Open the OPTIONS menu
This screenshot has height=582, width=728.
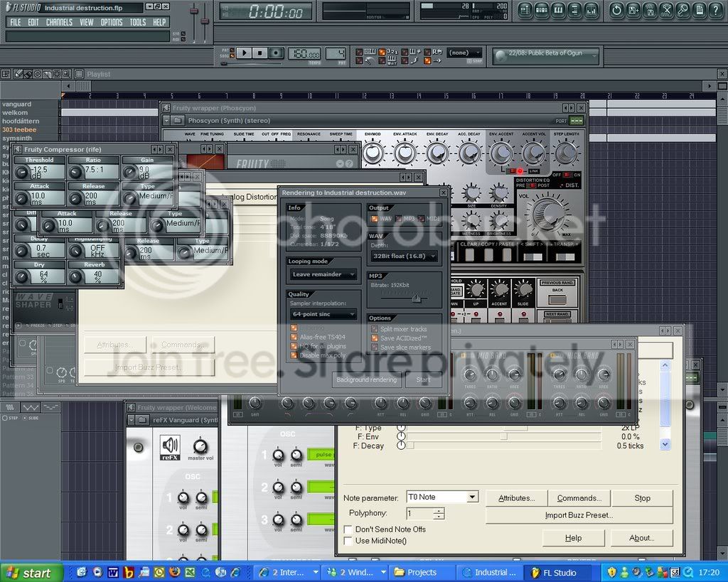(112, 22)
